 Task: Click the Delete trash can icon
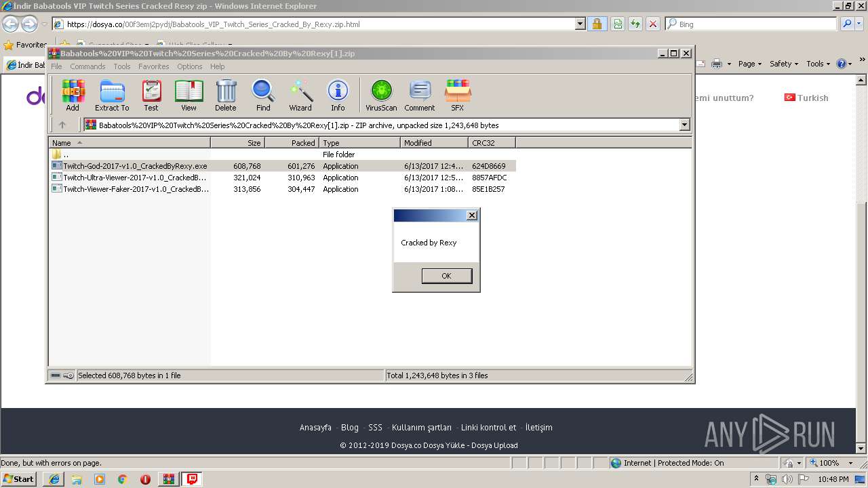[x=226, y=95]
